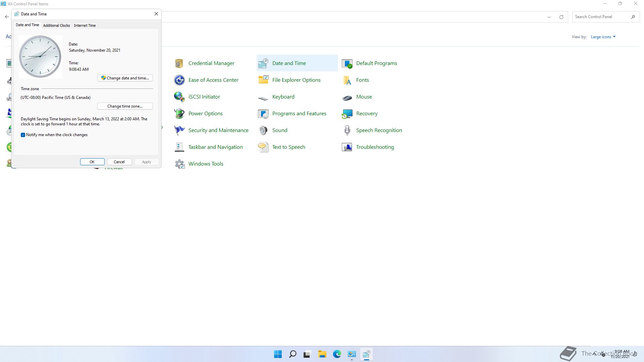
Task: Open the Windows Tools gear icon
Action: (x=179, y=164)
